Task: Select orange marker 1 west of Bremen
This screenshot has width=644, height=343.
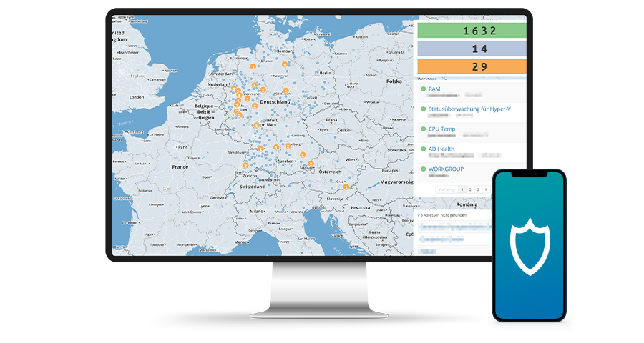Action: (x=253, y=66)
